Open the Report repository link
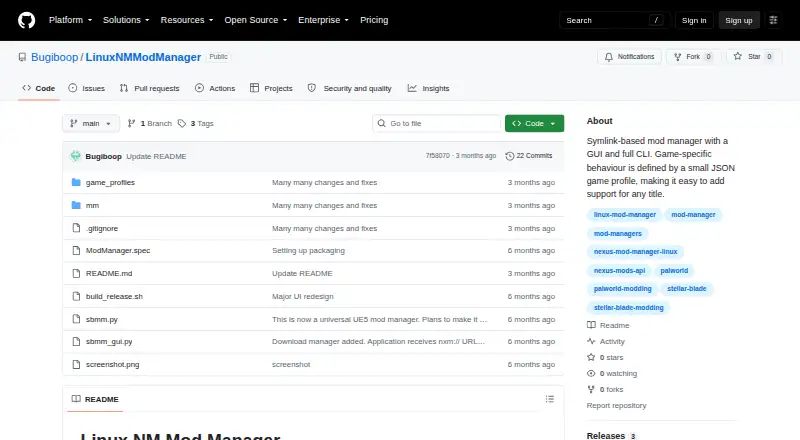The image size is (800, 440). (x=616, y=406)
